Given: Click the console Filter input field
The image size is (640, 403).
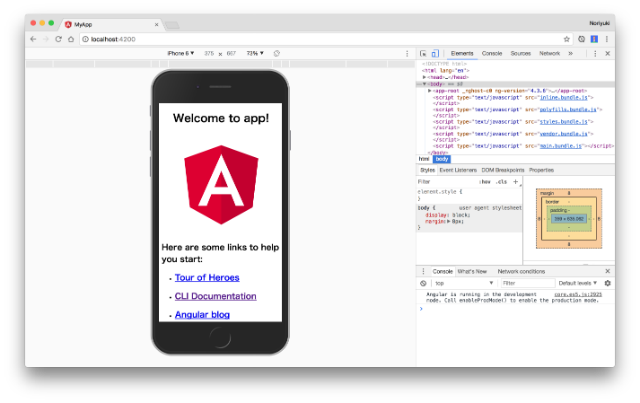Looking at the screenshot, I should point(527,283).
